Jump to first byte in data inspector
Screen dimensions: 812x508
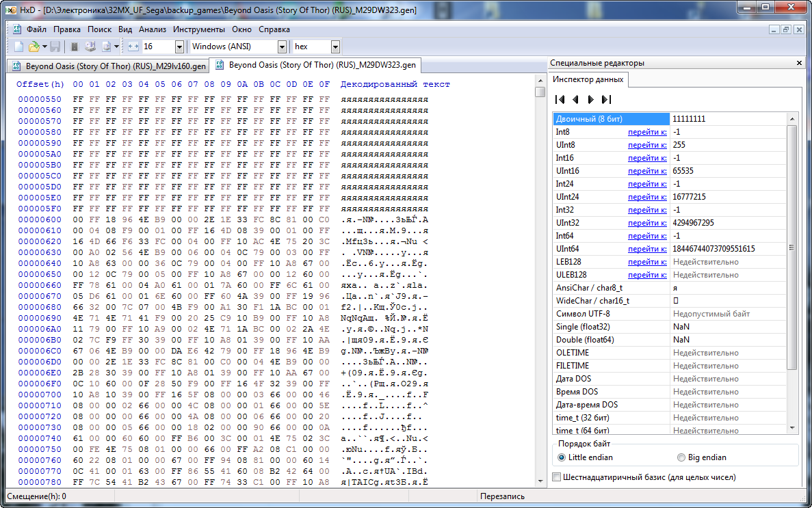[x=560, y=99]
